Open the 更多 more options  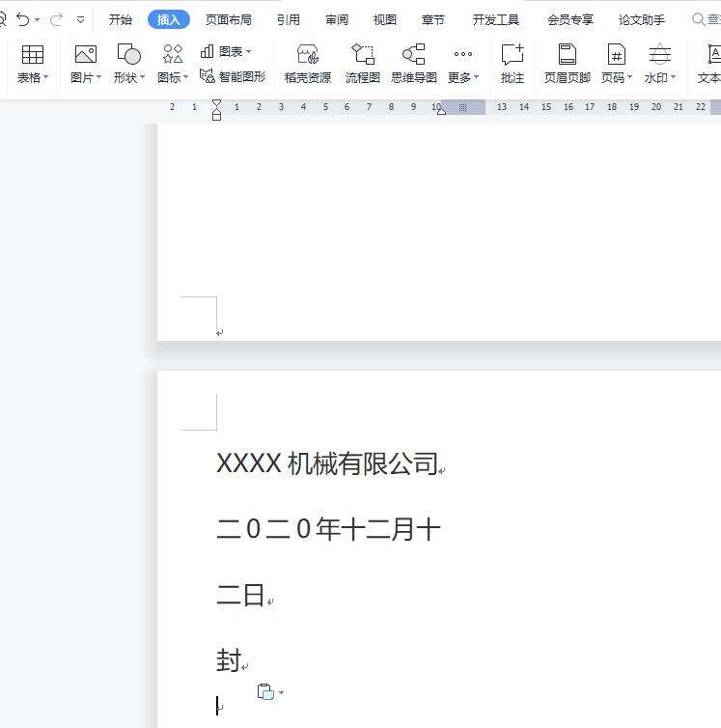pos(463,65)
